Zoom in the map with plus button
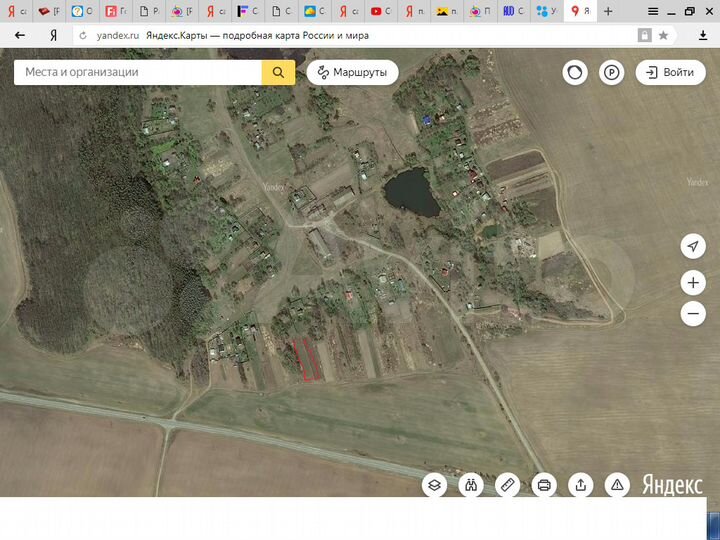720x540 pixels. tap(693, 282)
